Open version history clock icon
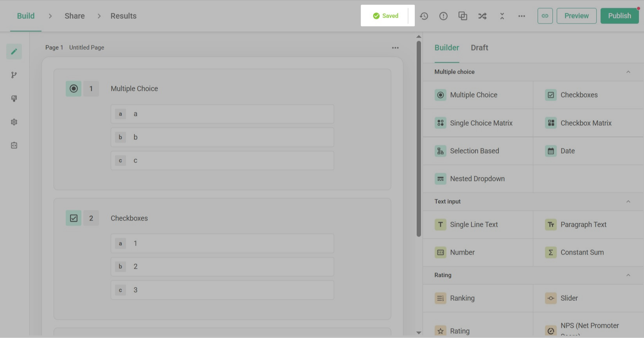Viewport: 644px width, 338px height. pos(424,16)
